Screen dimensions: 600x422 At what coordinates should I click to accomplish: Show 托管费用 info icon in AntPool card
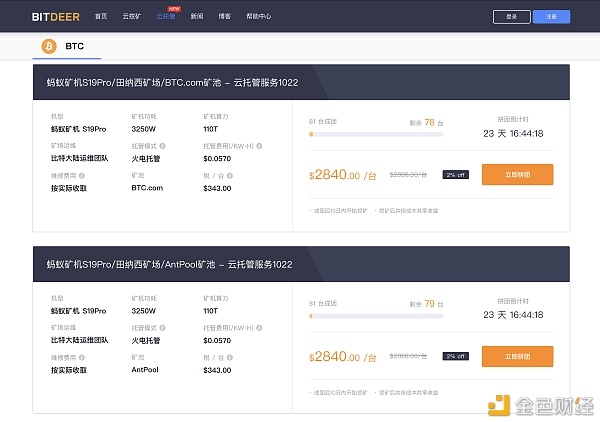(x=259, y=328)
